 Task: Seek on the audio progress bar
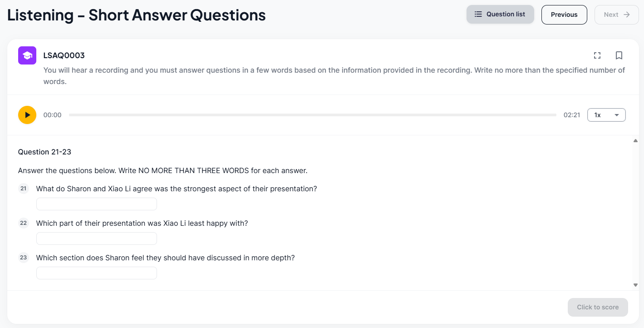312,115
